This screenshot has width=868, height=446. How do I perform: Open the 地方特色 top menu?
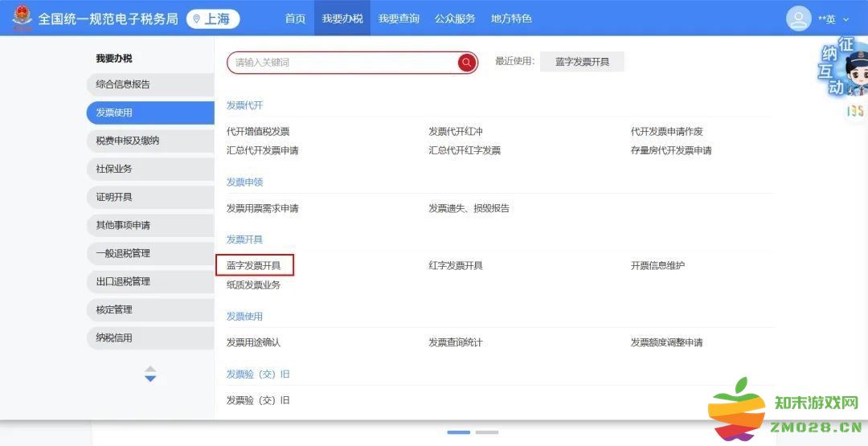click(511, 18)
